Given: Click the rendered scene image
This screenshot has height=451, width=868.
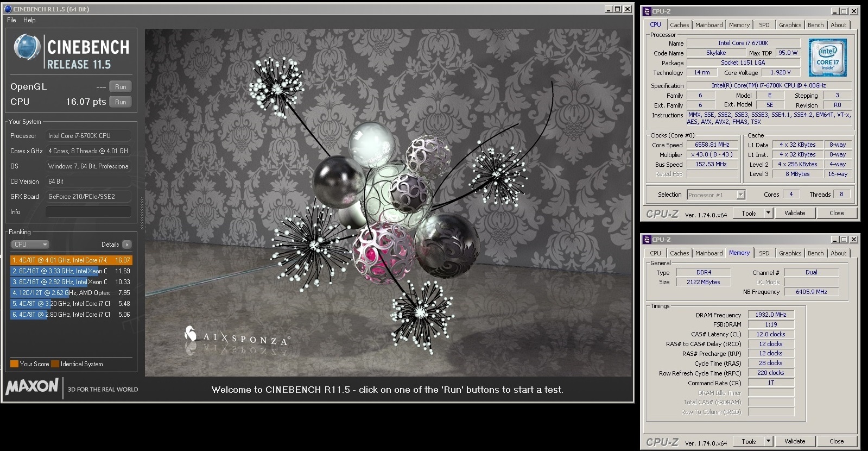Looking at the screenshot, I should tap(389, 203).
